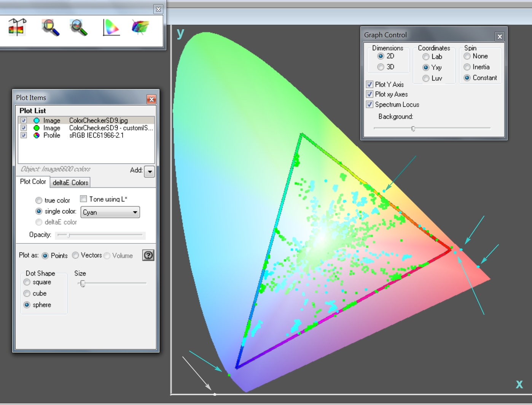
Task: Close the Plot Items panel
Action: click(x=151, y=99)
